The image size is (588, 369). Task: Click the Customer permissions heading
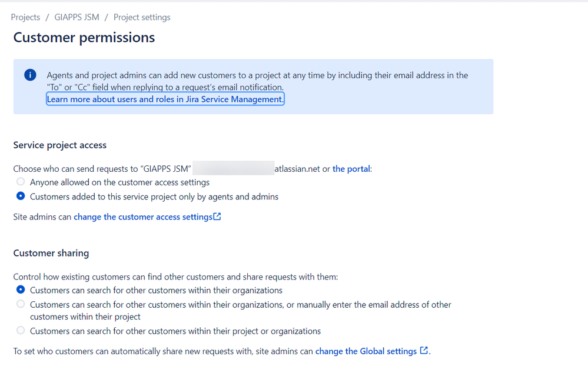[84, 38]
